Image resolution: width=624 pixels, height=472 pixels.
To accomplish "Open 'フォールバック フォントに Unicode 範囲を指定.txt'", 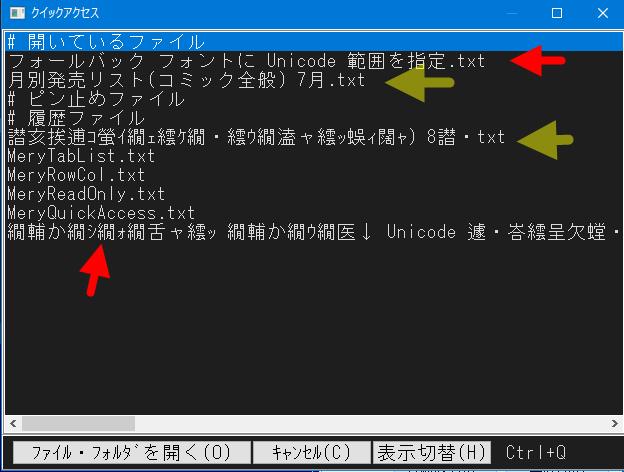I will point(245,61).
